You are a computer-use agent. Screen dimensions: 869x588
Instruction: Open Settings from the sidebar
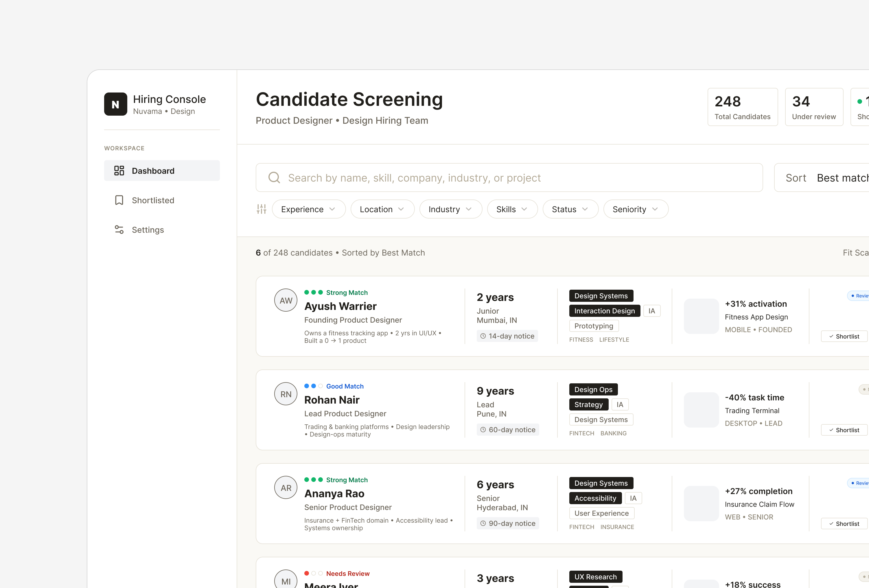(162, 230)
